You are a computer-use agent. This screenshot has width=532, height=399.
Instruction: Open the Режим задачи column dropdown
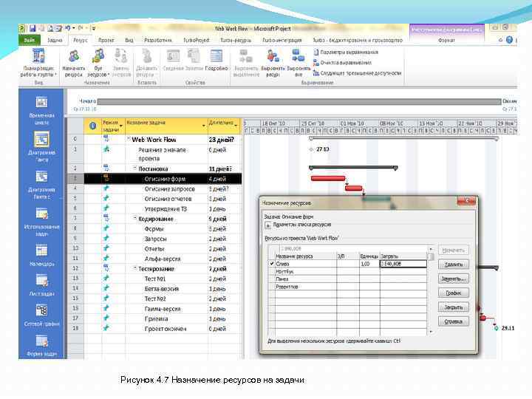pos(120,126)
